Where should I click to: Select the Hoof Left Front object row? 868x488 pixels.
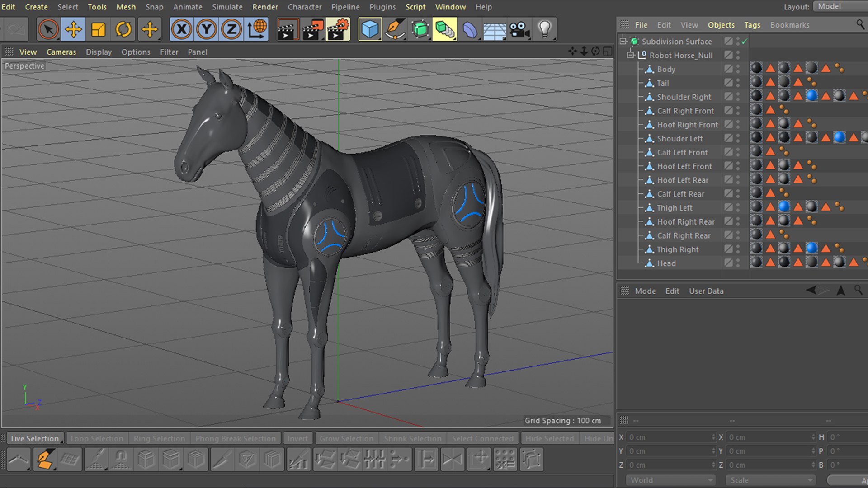[x=684, y=166]
